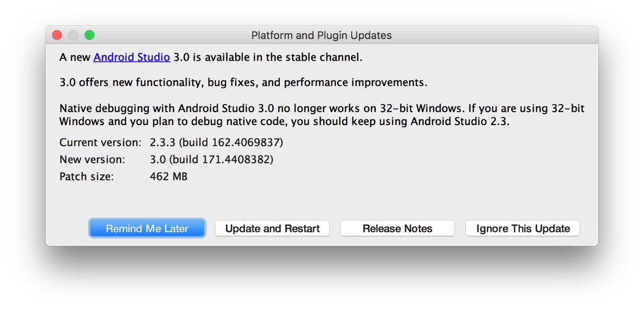Click the Native debugging warning first line
This screenshot has height=311, width=644.
tap(321, 109)
